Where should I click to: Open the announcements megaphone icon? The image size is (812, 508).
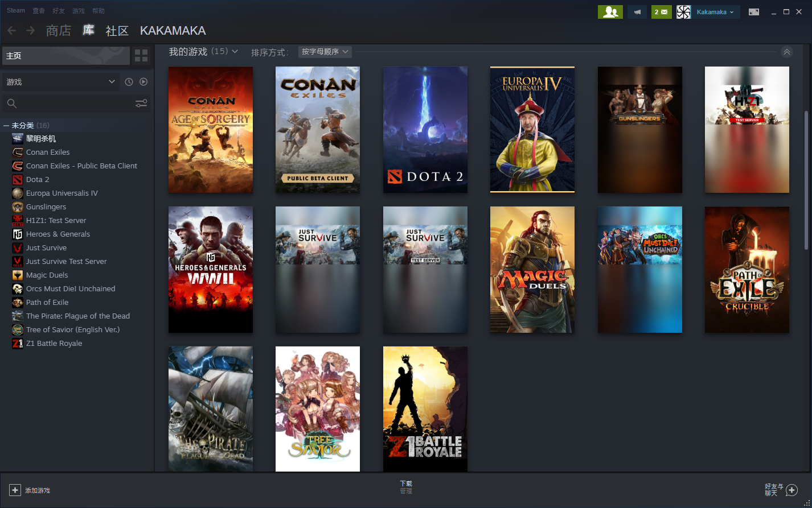click(x=637, y=12)
